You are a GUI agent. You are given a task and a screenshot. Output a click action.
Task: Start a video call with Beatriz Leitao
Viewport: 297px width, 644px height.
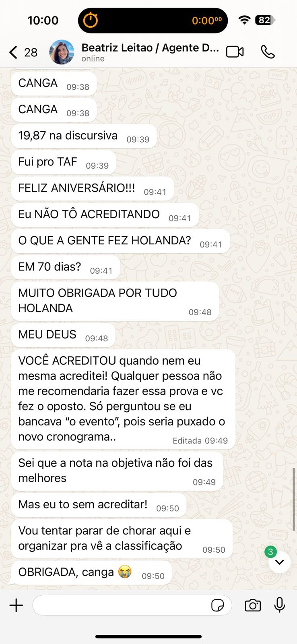(x=235, y=52)
